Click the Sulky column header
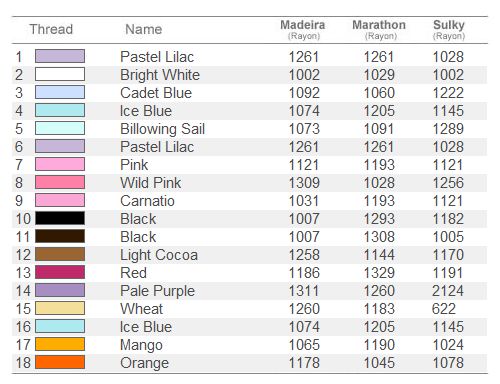 click(449, 29)
